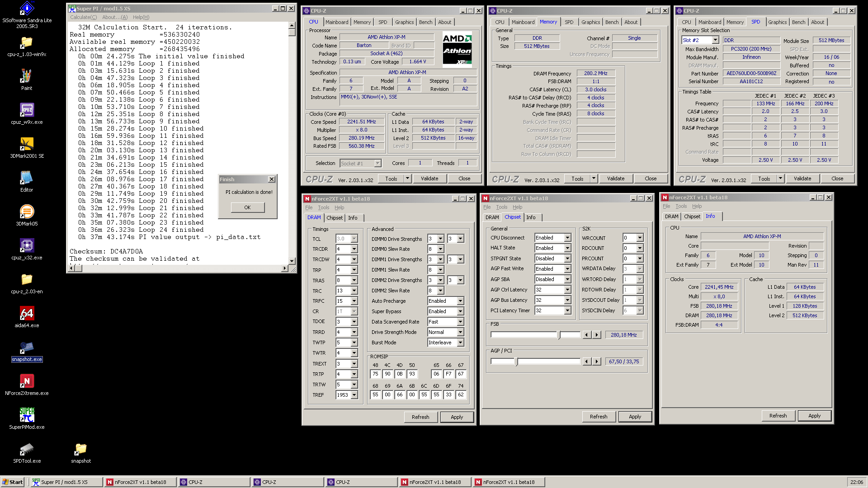Select Graphics tab in Memory CPU-Z window
Screen dimensions: 868x488
coord(590,22)
